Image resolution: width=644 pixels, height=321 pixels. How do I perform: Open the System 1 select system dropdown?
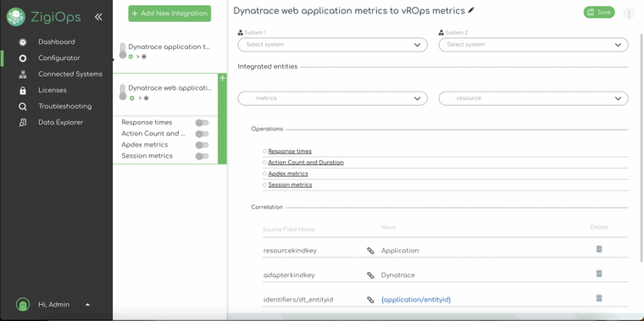click(333, 45)
